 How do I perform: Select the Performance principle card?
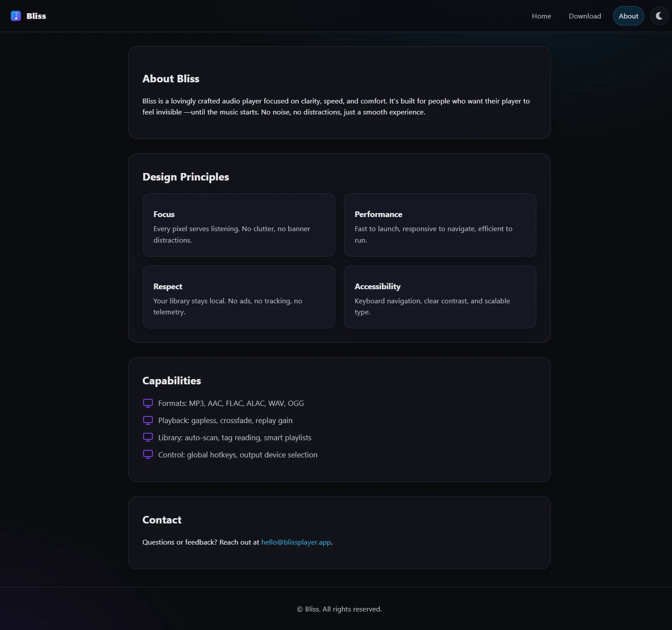click(x=439, y=225)
